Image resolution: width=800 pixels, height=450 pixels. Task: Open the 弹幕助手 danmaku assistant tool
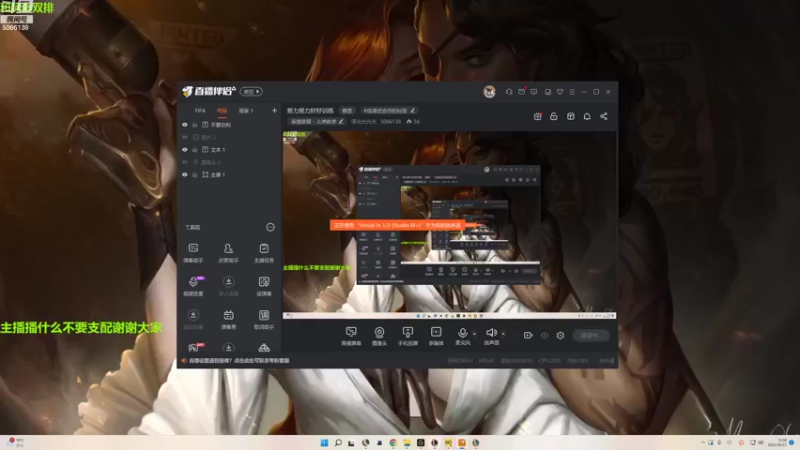coord(193,253)
